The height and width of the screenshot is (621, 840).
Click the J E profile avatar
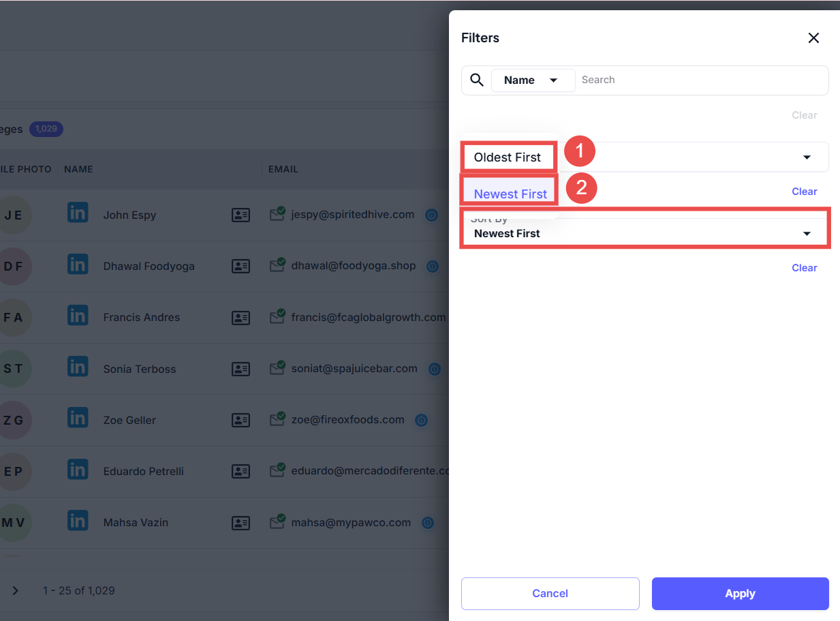14,215
